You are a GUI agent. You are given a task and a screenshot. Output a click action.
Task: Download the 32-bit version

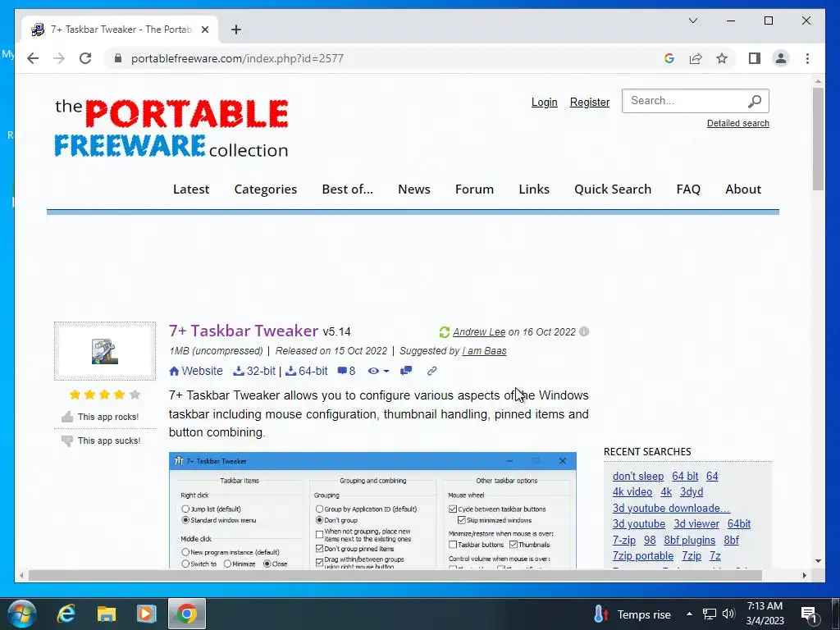[x=254, y=371]
